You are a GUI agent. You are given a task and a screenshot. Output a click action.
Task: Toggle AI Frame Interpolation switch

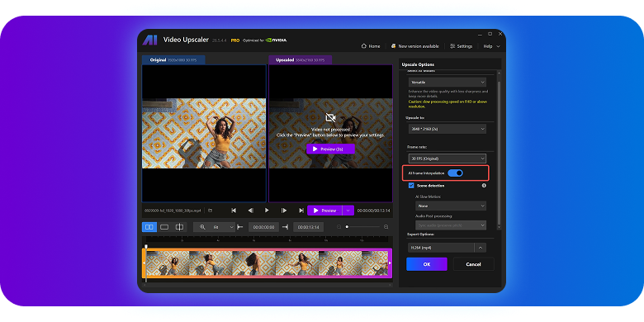tap(455, 173)
